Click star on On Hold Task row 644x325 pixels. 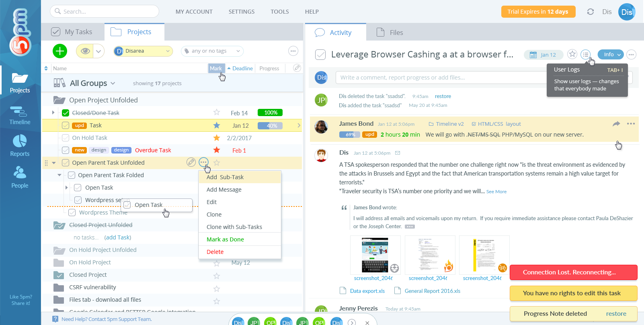point(217,138)
